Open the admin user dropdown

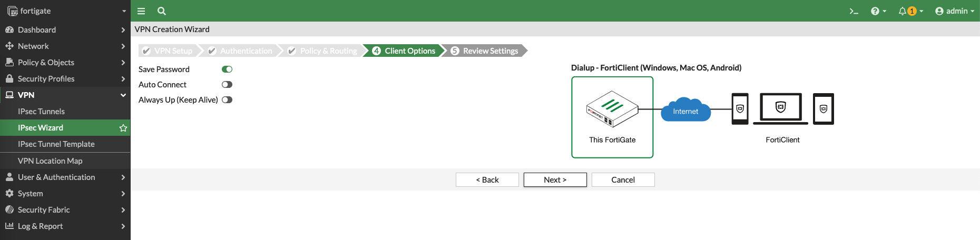click(x=954, y=11)
